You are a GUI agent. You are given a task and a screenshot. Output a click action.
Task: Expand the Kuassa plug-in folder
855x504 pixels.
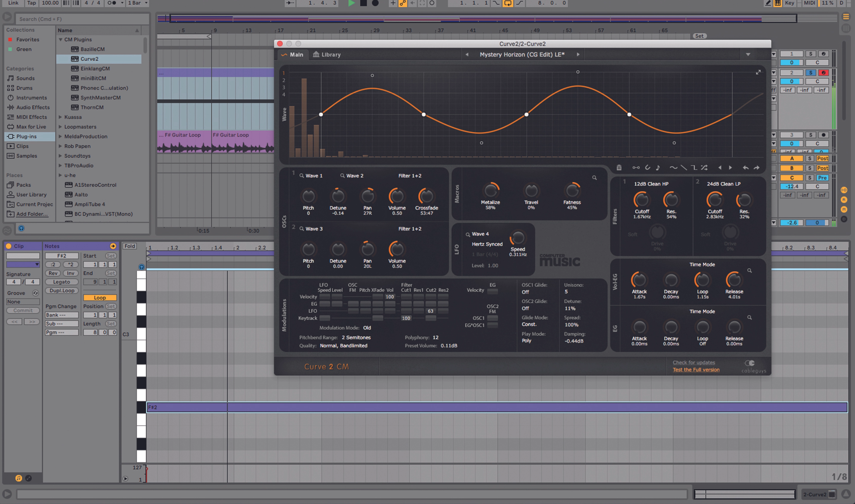pos(60,117)
